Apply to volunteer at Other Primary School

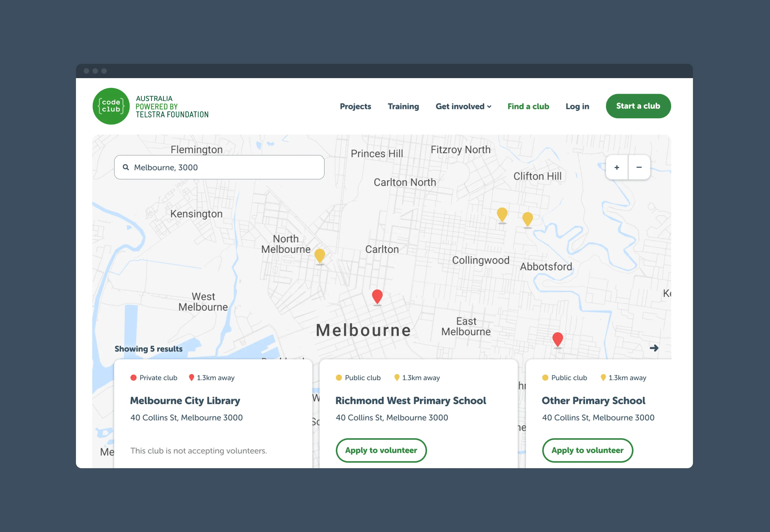pos(587,450)
